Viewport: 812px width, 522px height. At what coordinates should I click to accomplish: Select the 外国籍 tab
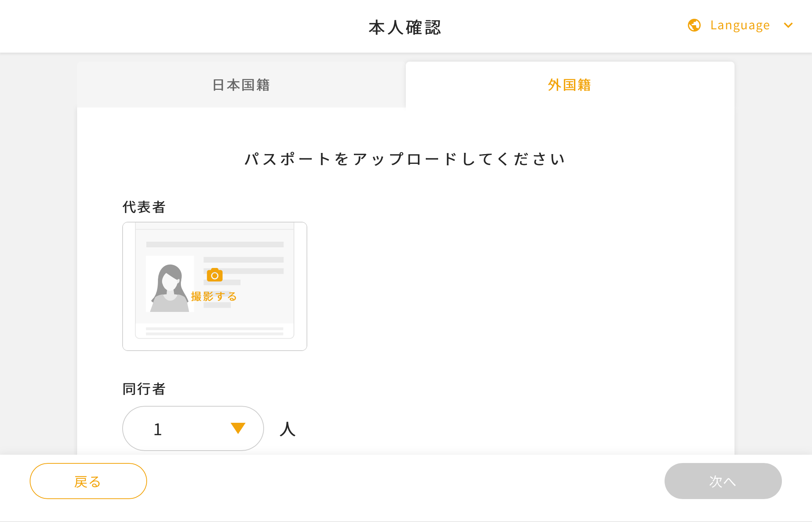(x=570, y=85)
